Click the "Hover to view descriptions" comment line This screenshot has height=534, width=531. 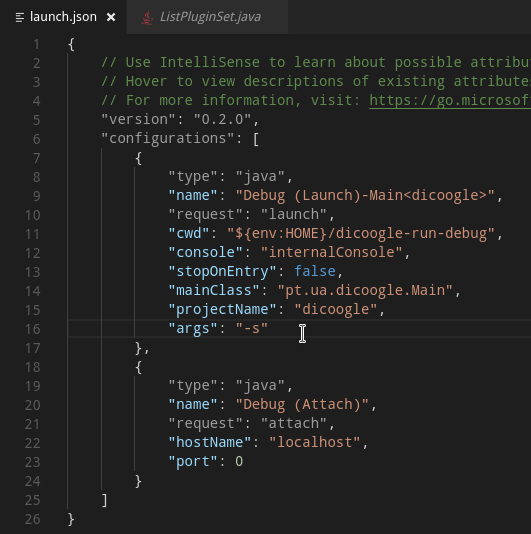pos(316,81)
